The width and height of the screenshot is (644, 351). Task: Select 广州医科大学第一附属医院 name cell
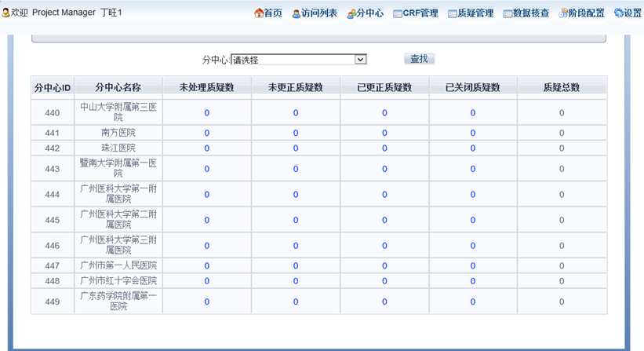pyautogui.click(x=118, y=194)
